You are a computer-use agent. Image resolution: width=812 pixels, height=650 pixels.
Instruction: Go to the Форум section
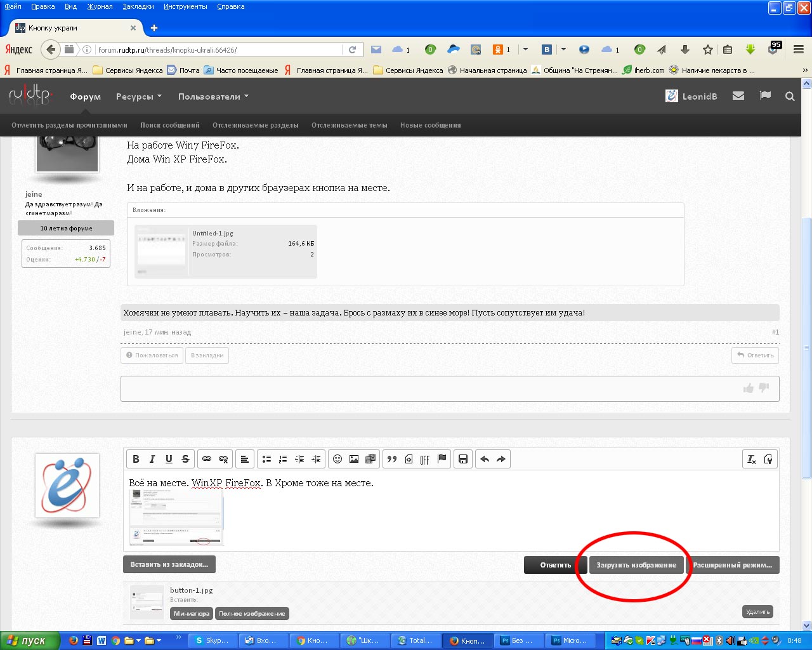coord(86,96)
